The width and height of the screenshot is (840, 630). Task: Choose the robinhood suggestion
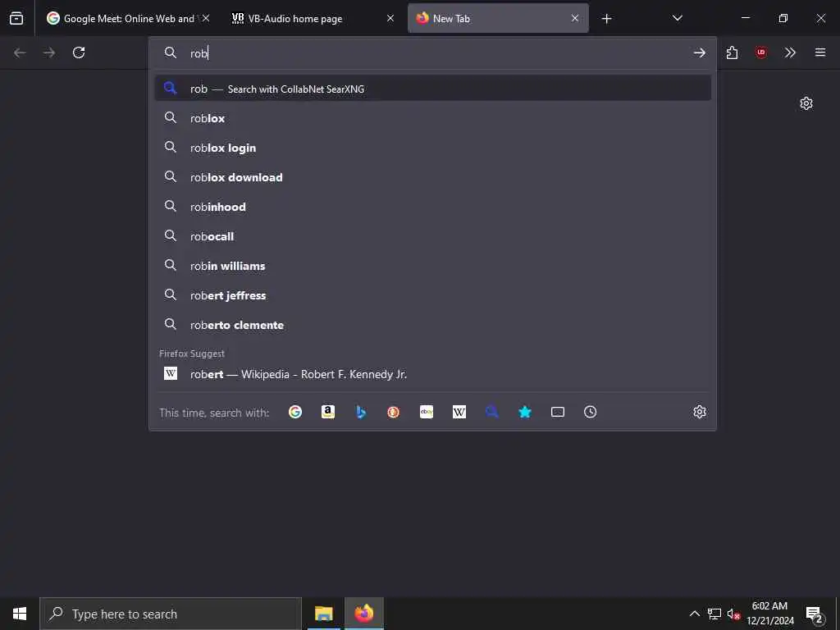pos(433,206)
